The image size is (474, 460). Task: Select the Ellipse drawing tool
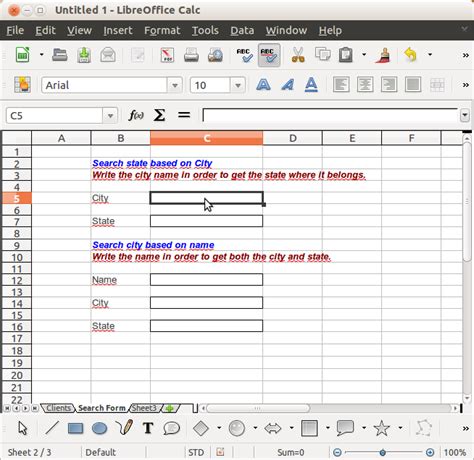tap(99, 428)
